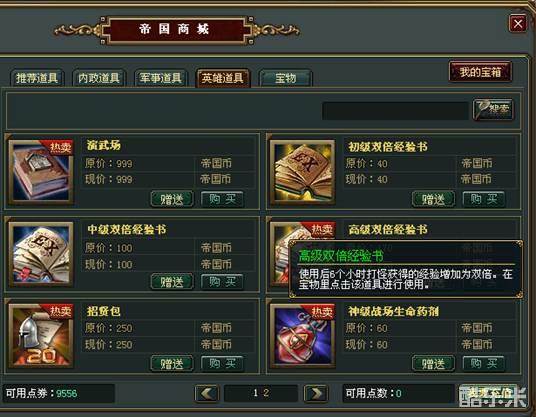Screen dimensions: 536x417
Task: Select the 初级双倍经验书 golden book icon
Action: point(302,171)
